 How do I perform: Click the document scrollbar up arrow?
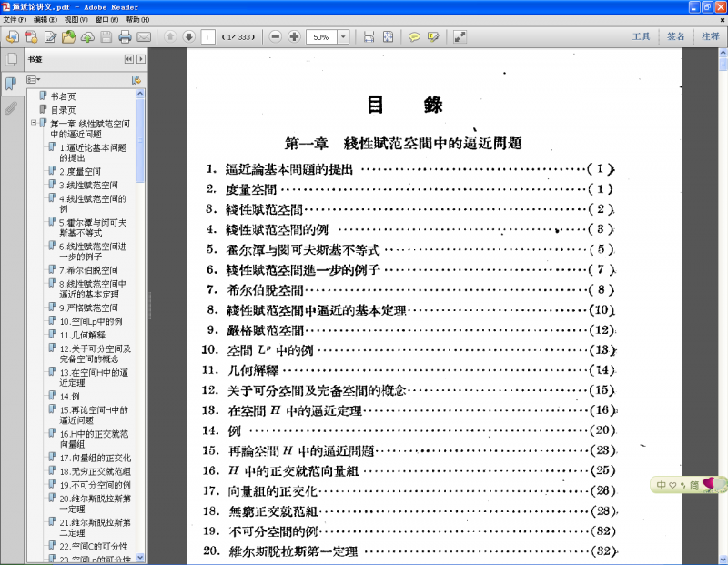[x=723, y=53]
